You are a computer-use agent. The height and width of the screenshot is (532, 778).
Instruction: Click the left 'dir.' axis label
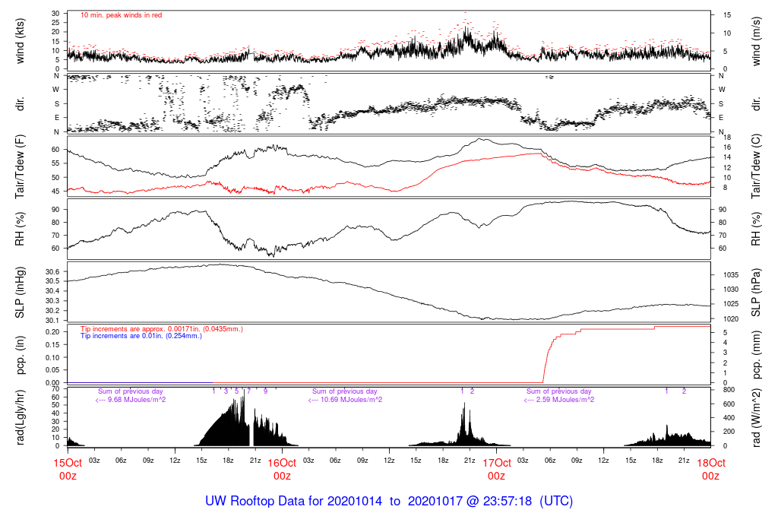20,103
